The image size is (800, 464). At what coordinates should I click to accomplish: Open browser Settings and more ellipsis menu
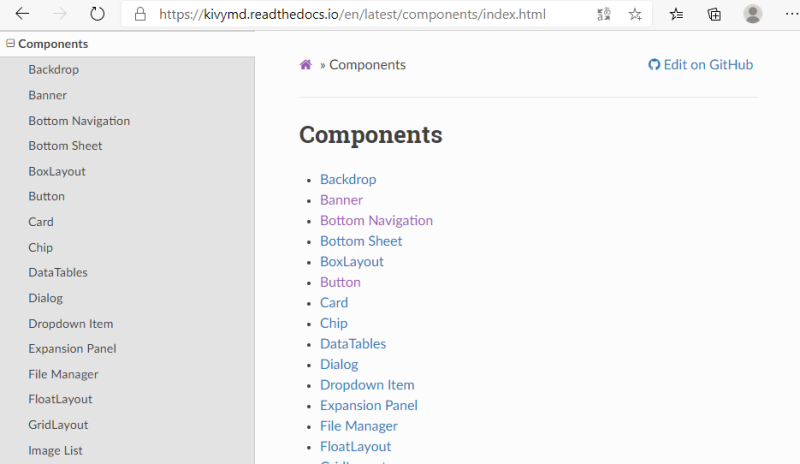[x=792, y=14]
